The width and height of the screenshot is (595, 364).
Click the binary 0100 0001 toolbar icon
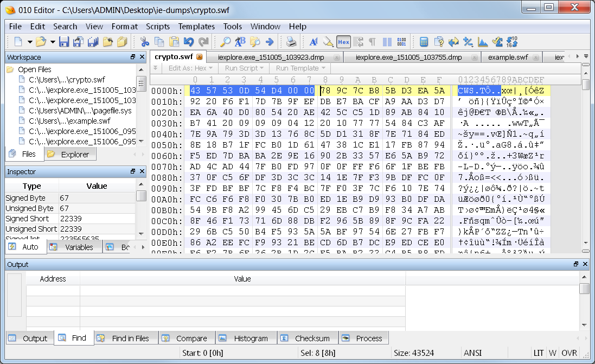(x=401, y=42)
